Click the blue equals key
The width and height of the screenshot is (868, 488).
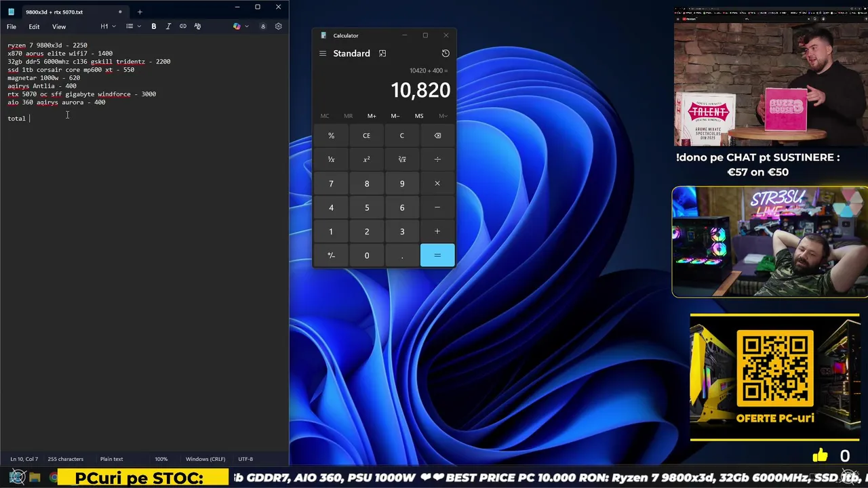(437, 256)
